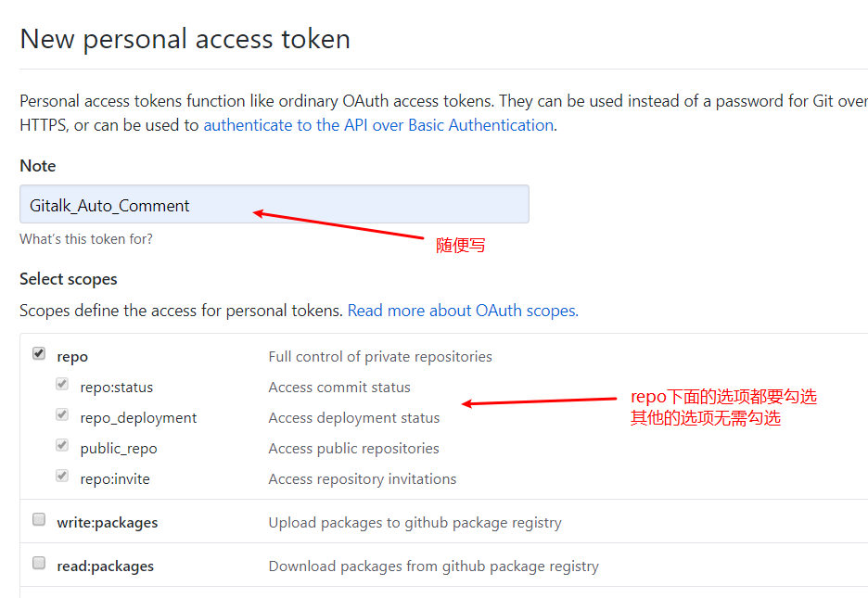868x598 pixels.
Task: Click the New personal access token heading
Action: (x=185, y=40)
